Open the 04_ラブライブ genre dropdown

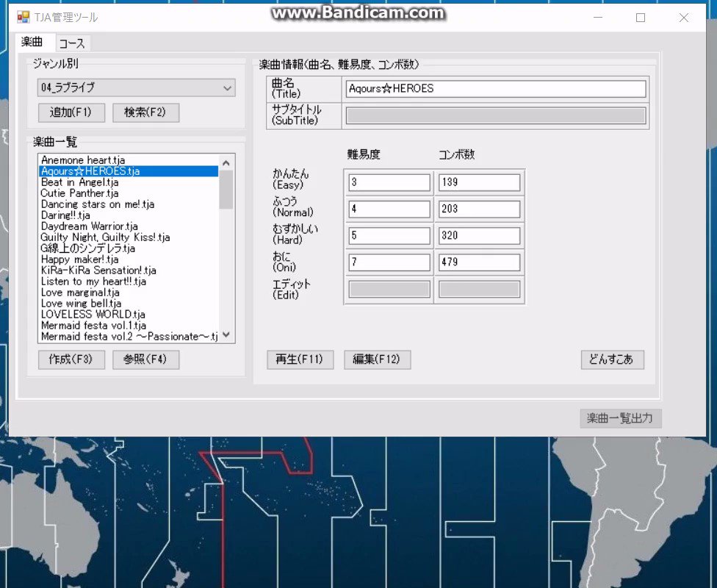coord(136,87)
